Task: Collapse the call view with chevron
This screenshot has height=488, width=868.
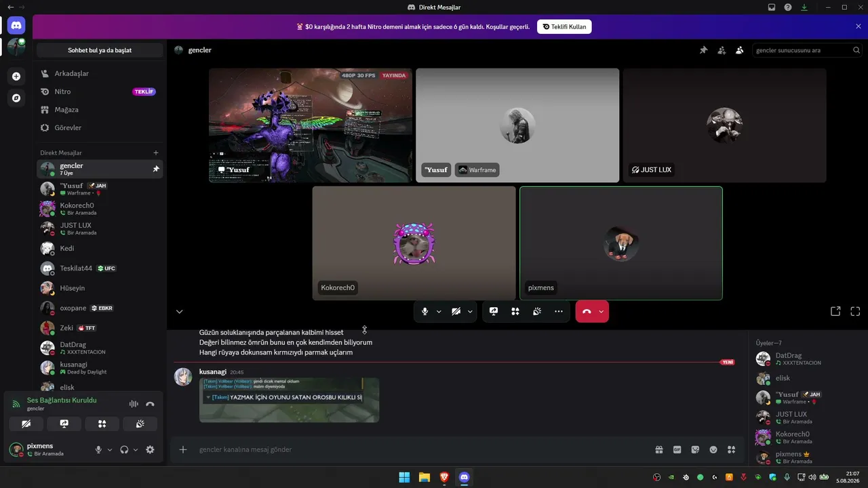Action: coord(179,312)
